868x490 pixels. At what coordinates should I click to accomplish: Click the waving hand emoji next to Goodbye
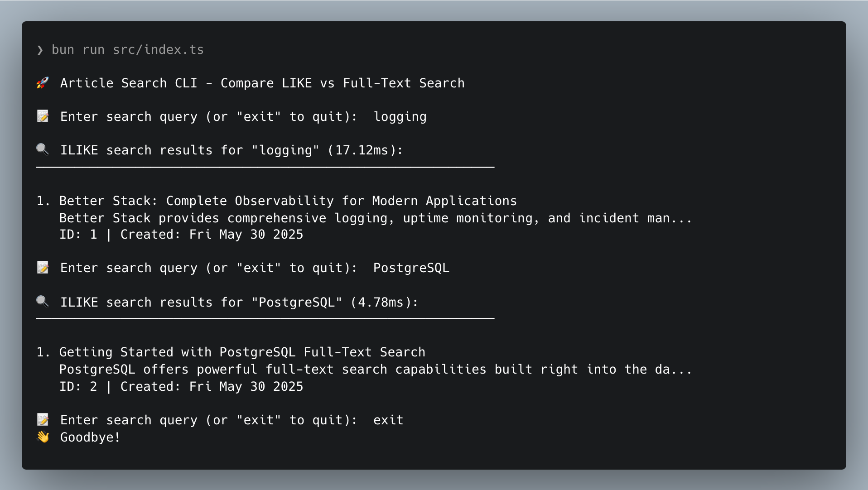click(43, 437)
